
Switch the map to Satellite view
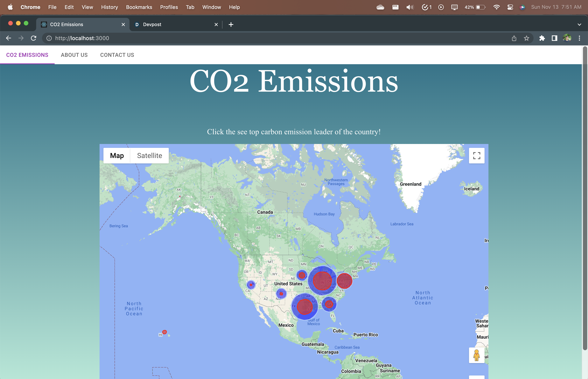coord(149,155)
